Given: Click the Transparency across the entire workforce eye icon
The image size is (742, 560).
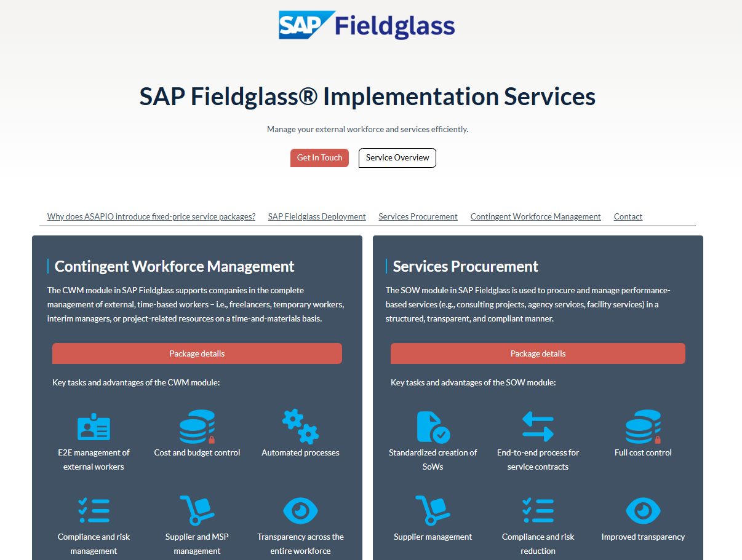Looking at the screenshot, I should pyautogui.click(x=300, y=511).
